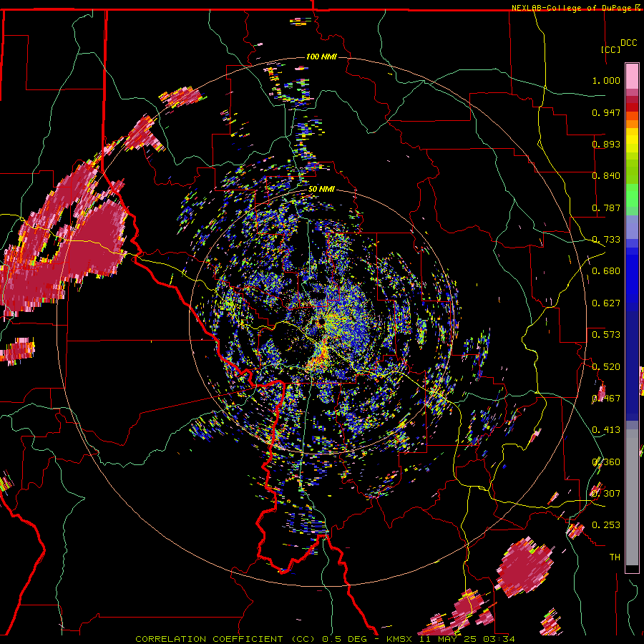
Task: Click the DCC label above color scale
Action: click(x=628, y=43)
